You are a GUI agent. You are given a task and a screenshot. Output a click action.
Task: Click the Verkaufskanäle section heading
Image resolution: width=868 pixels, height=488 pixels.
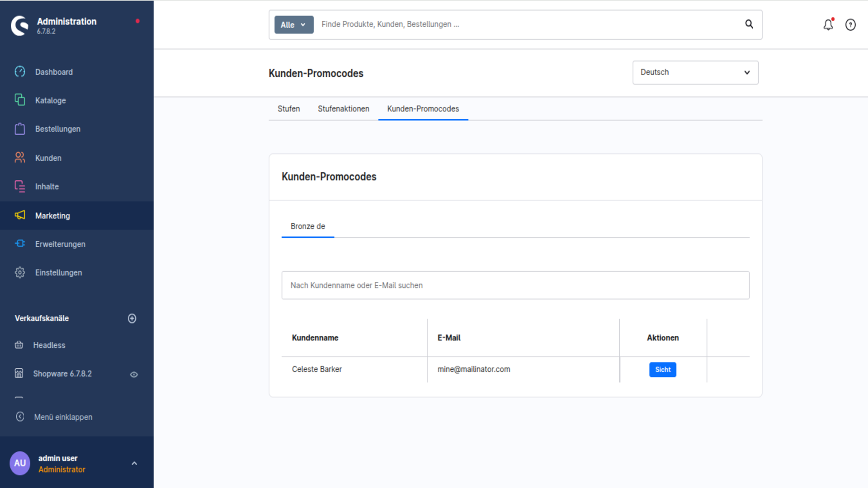pyautogui.click(x=42, y=318)
